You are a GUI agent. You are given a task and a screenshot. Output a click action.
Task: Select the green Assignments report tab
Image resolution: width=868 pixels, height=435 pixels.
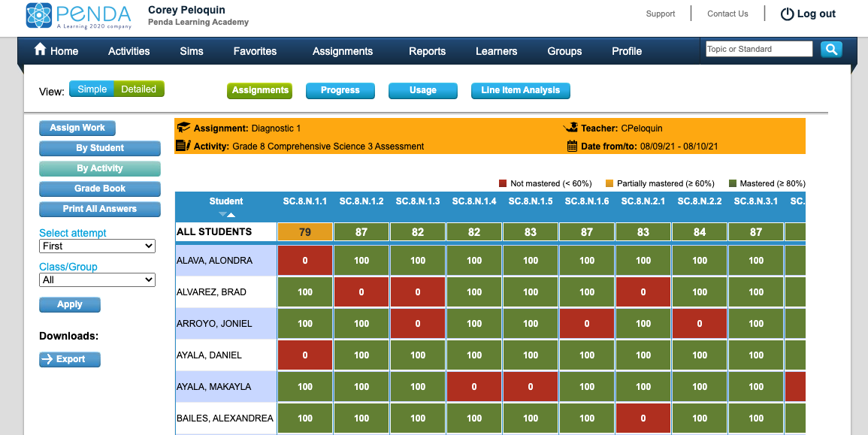[259, 90]
